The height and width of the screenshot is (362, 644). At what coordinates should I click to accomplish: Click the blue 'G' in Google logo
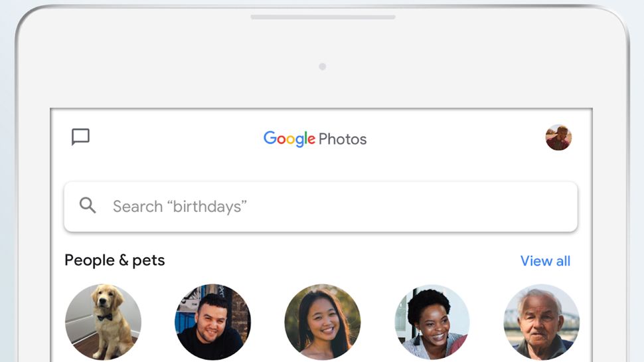coord(270,138)
